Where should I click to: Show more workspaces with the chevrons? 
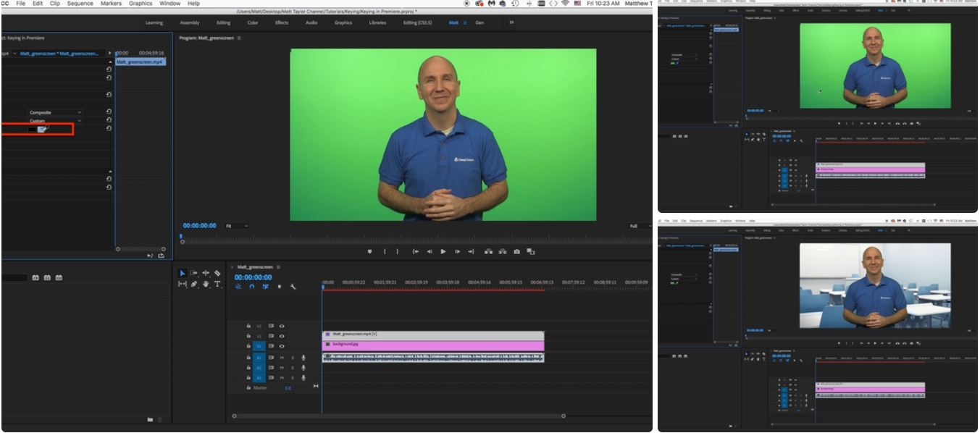pyautogui.click(x=511, y=22)
